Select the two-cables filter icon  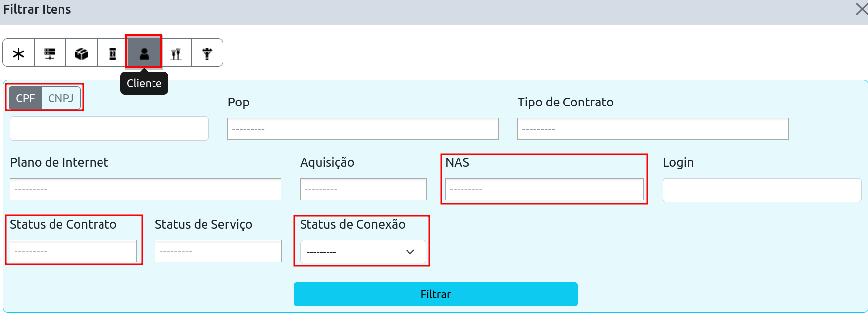176,53
